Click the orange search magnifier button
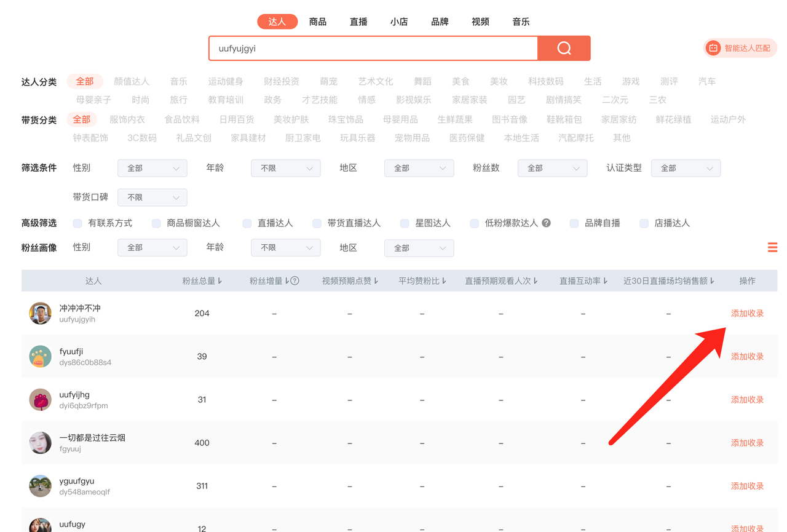Image resolution: width=787 pixels, height=532 pixels. 564,49
